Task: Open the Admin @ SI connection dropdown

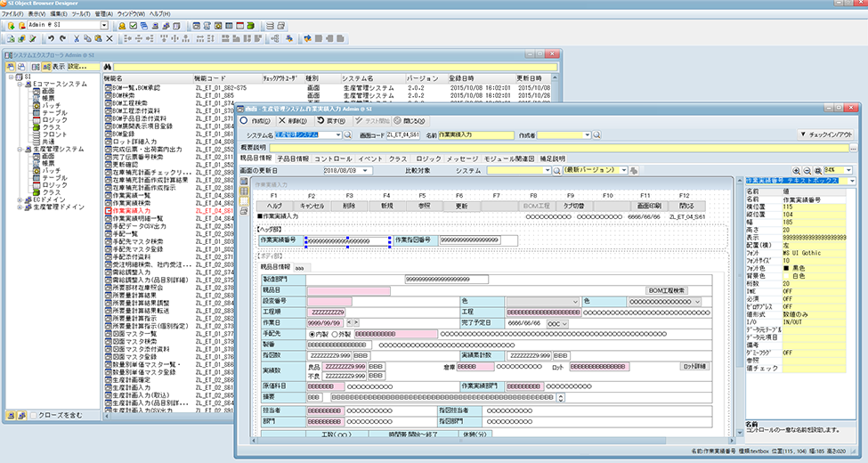Action: pos(104,26)
